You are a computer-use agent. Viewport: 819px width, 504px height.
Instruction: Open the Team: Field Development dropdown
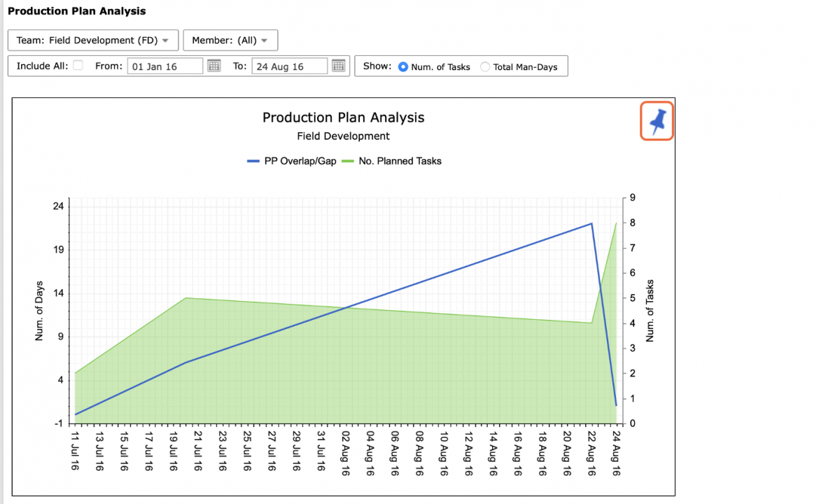(93, 40)
